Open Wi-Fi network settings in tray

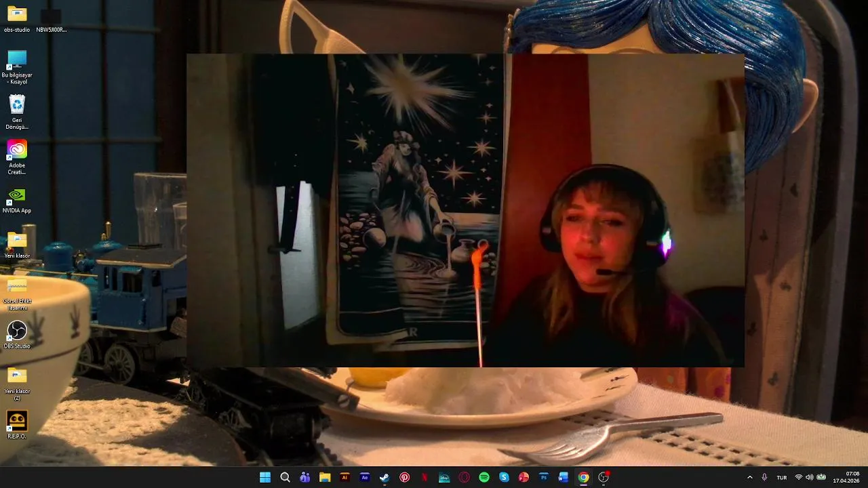pyautogui.click(x=798, y=477)
